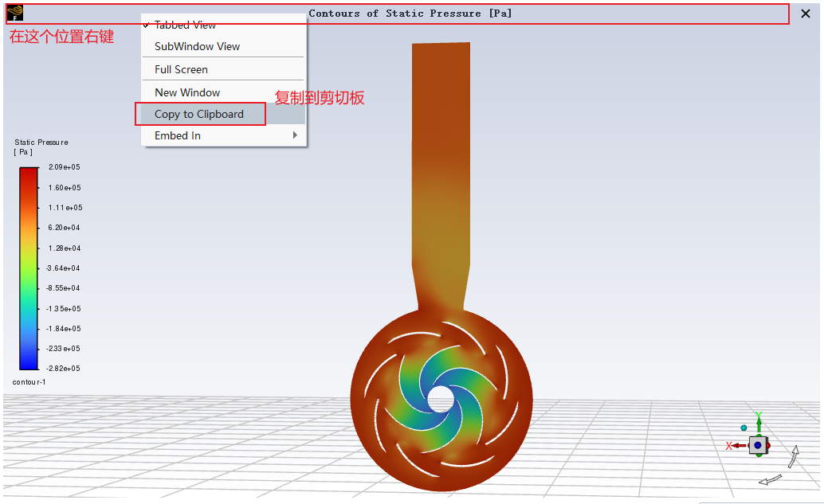Open a New Window from menu

pos(187,92)
